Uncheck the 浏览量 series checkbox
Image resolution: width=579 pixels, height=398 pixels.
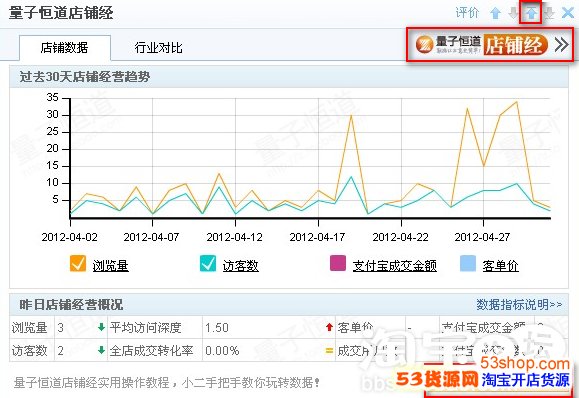click(x=78, y=264)
